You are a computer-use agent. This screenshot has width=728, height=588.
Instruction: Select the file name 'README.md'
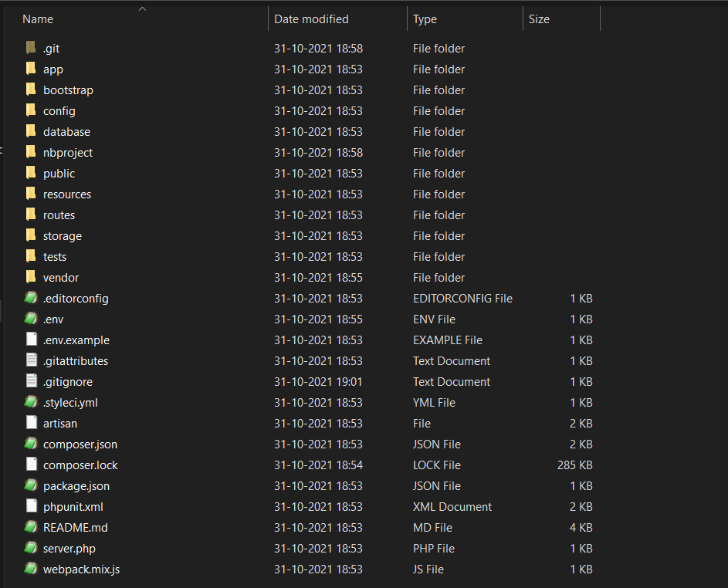pyautogui.click(x=75, y=528)
